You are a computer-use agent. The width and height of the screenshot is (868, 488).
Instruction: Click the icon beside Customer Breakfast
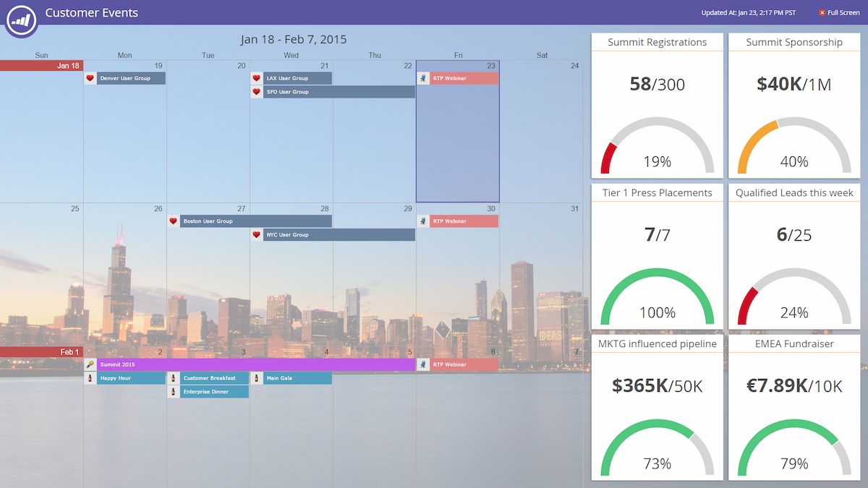pos(173,378)
